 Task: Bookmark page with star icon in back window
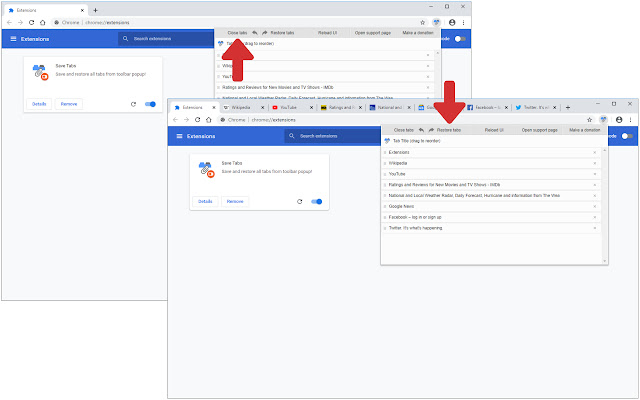tap(422, 22)
